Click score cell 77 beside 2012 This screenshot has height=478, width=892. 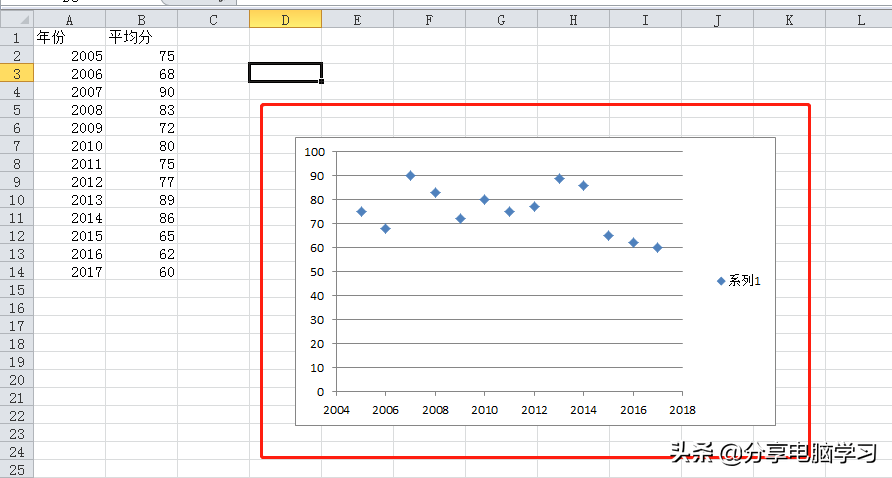142,182
